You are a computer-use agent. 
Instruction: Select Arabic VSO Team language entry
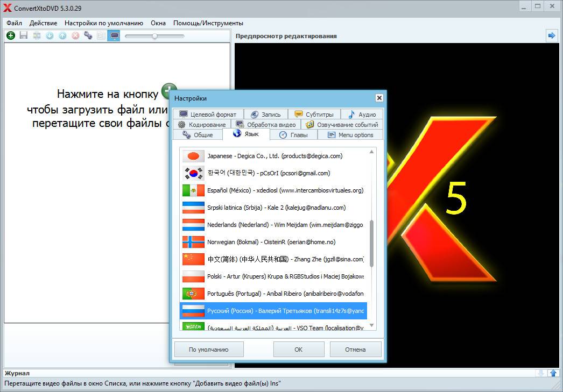coord(273,325)
